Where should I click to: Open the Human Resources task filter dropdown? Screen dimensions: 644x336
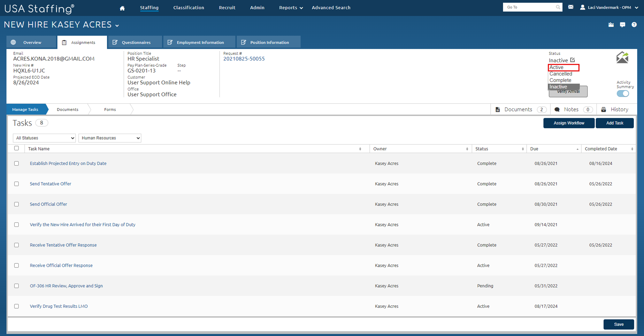click(110, 138)
